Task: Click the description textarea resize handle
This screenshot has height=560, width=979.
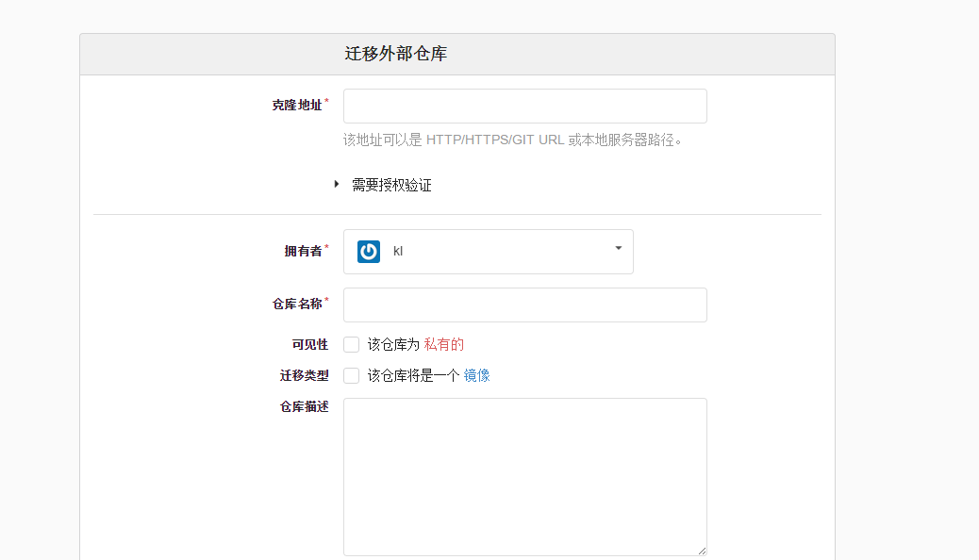Action: 701,550
